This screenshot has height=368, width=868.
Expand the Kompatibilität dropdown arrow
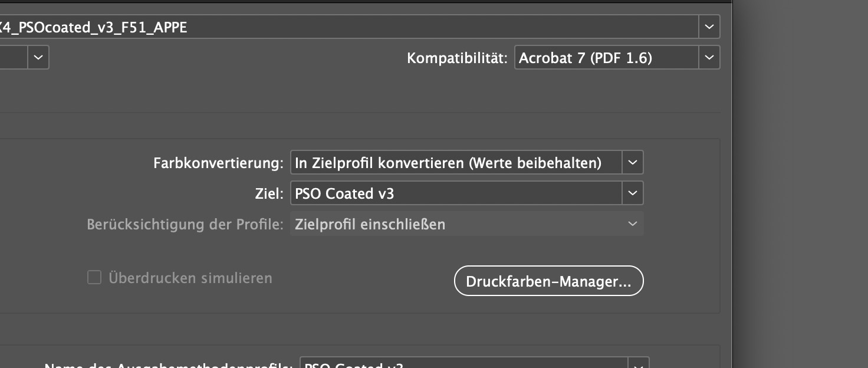point(709,58)
